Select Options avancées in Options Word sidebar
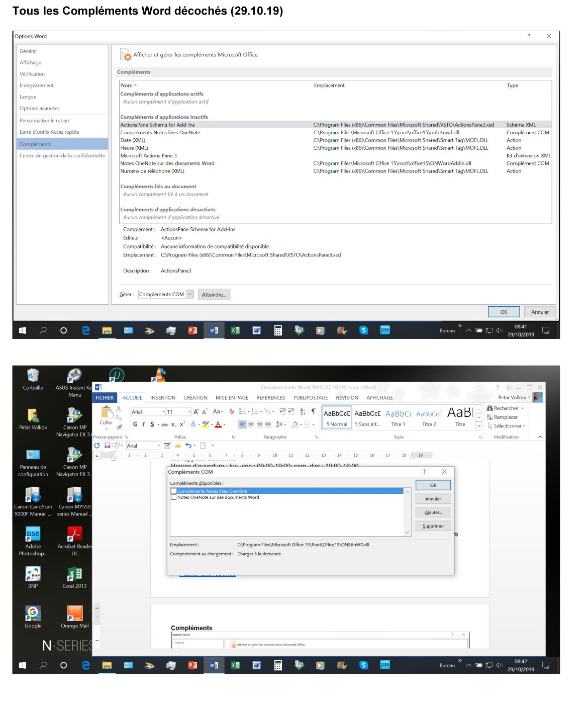588x704 pixels. click(62, 108)
